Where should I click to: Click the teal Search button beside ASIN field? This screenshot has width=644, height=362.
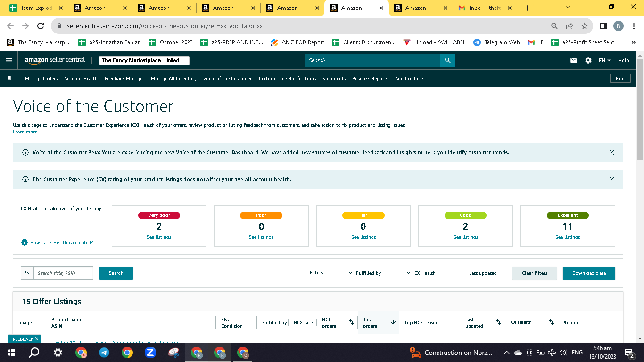pos(116,273)
